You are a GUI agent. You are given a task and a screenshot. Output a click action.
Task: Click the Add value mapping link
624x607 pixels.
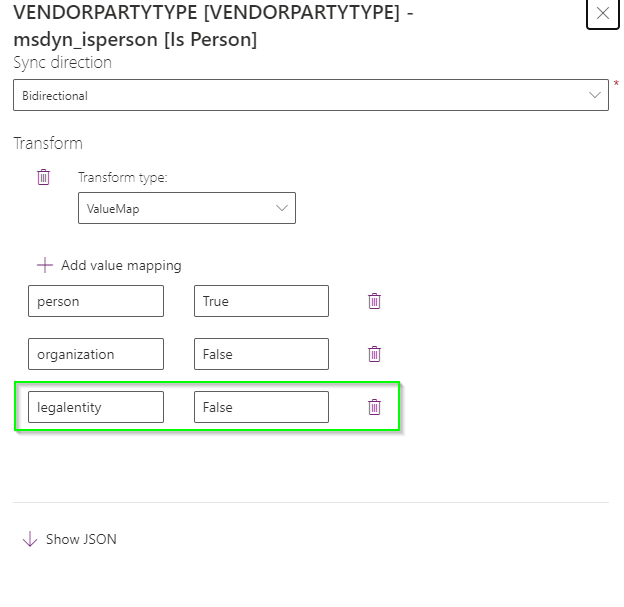[x=121, y=265]
